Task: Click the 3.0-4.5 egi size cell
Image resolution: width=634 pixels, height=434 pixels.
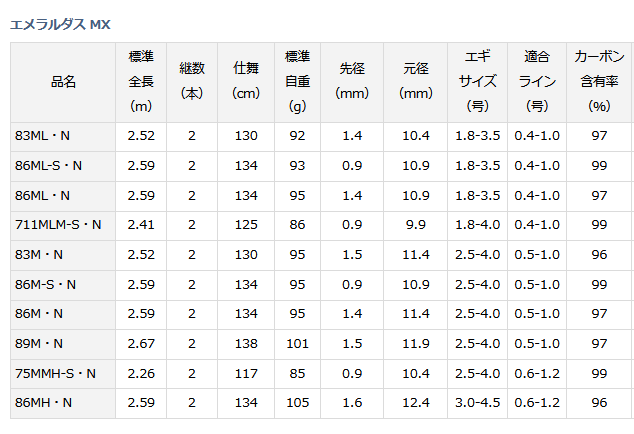Action: click(x=478, y=403)
